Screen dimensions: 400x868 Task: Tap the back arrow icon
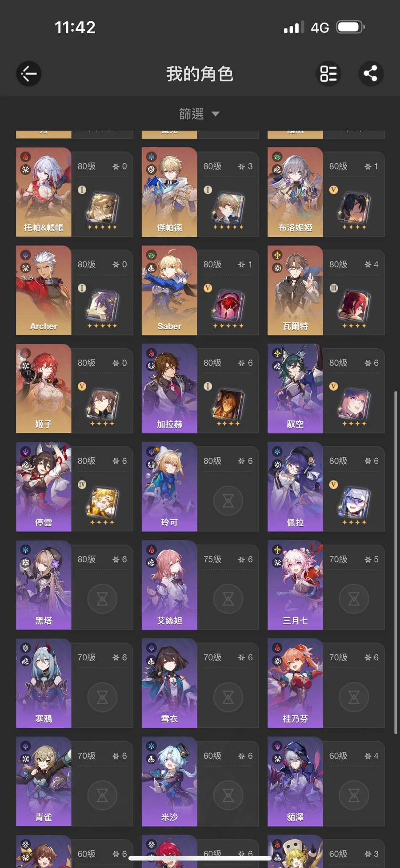(x=29, y=73)
